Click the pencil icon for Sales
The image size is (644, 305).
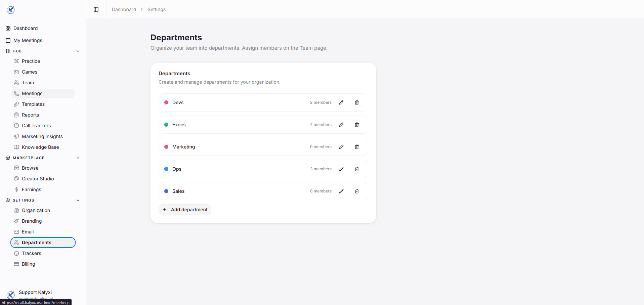341,191
